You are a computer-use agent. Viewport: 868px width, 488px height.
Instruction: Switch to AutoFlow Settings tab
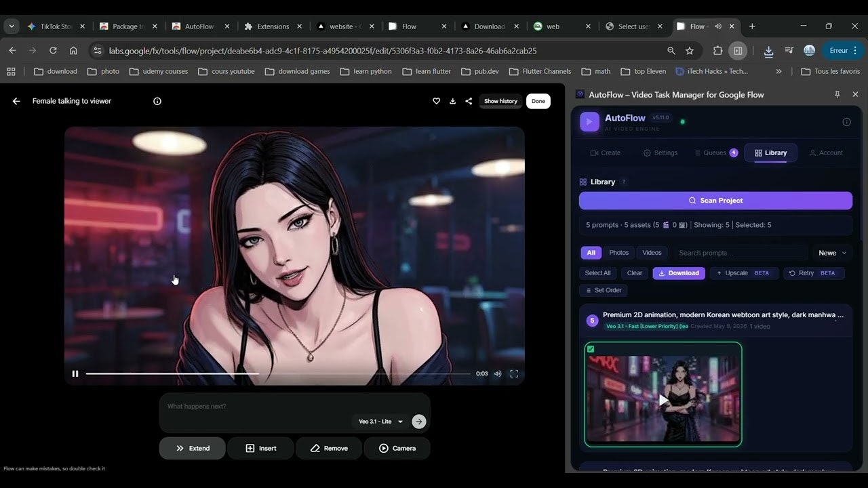coord(660,153)
